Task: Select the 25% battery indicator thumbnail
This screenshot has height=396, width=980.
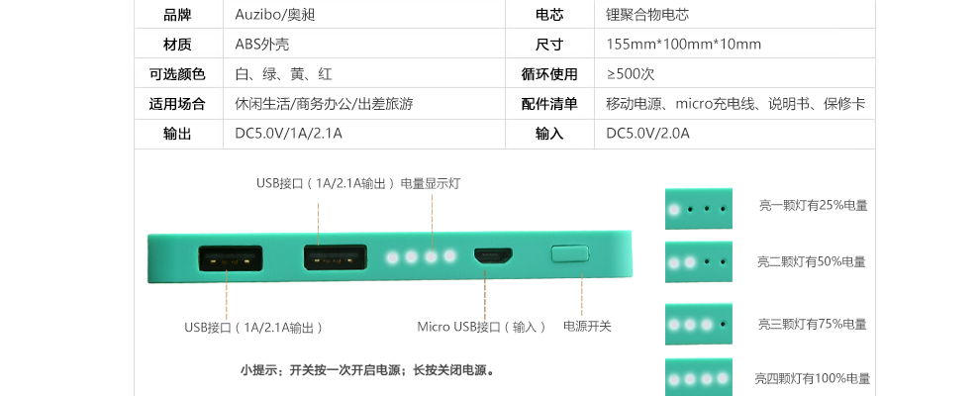Action: [698, 209]
